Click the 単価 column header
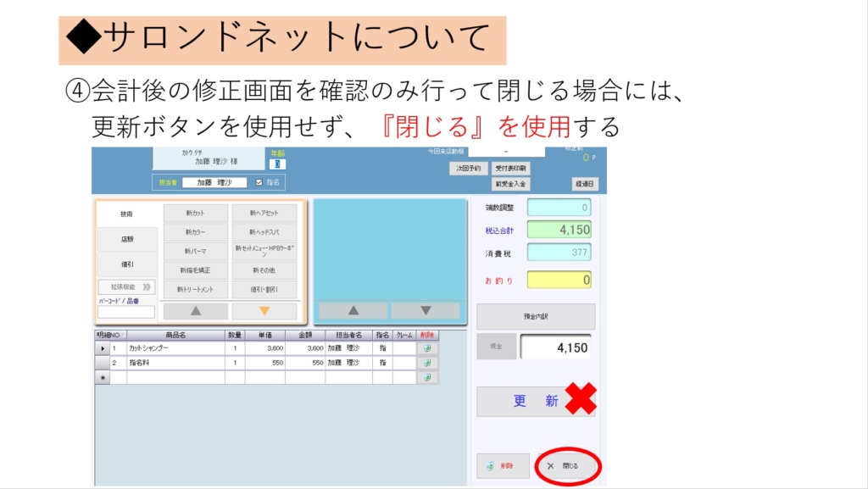 click(x=265, y=335)
